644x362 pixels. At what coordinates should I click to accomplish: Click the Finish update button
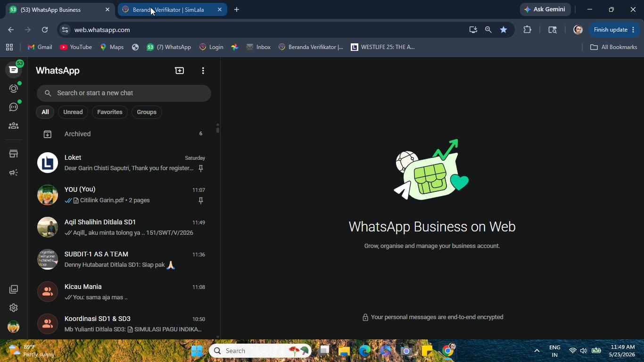[614, 30]
